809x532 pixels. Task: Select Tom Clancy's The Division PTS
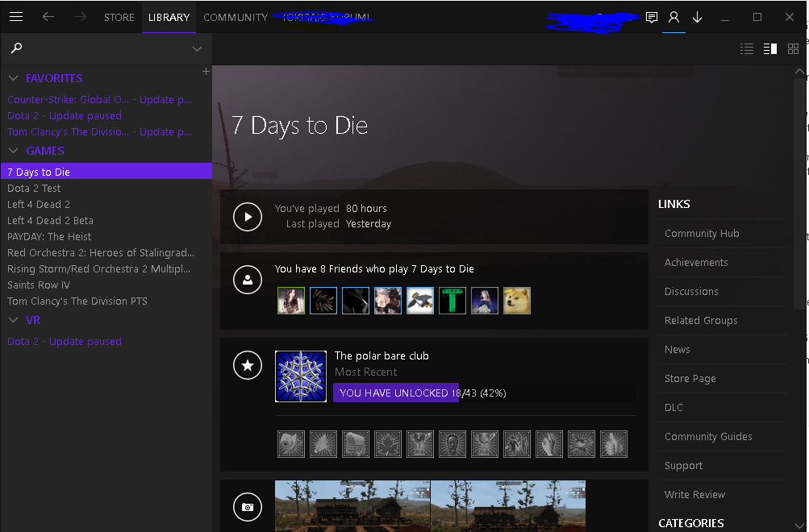pos(106,301)
